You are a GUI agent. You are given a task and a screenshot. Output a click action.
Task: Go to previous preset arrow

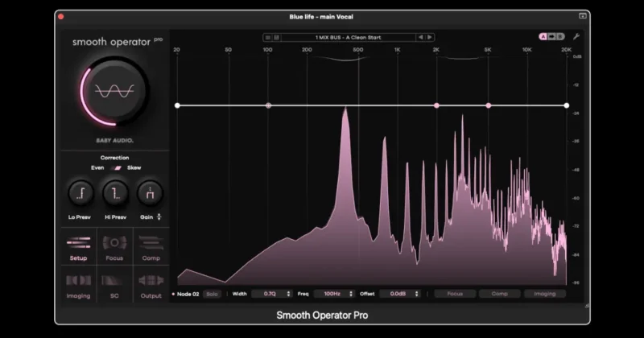coord(420,37)
